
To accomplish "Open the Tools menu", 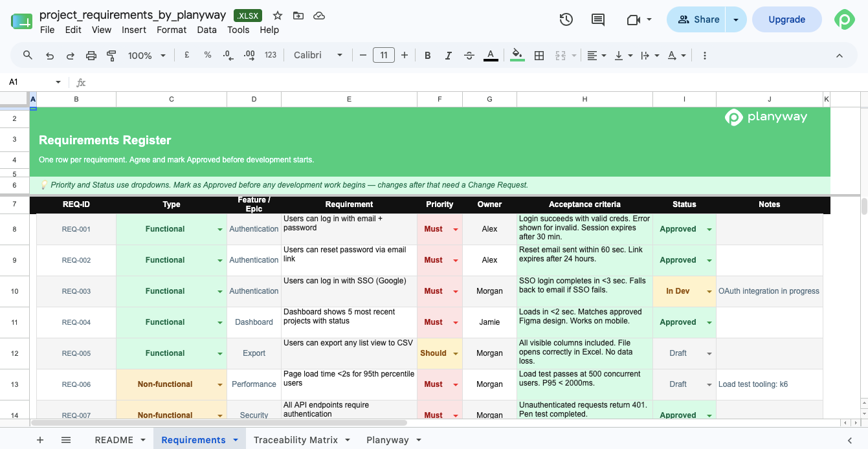I will coord(238,30).
